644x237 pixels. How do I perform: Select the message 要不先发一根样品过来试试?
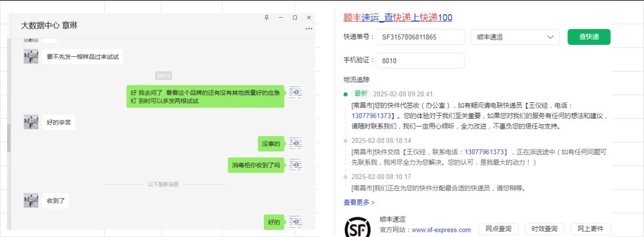point(83,57)
